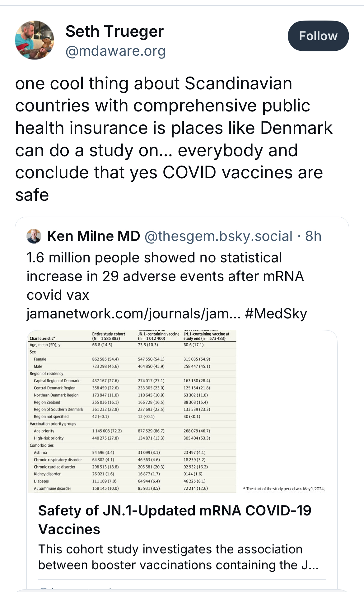Open the jamanetwork.com journal link
Screen dimensions: 364x592
pyautogui.click(x=133, y=314)
